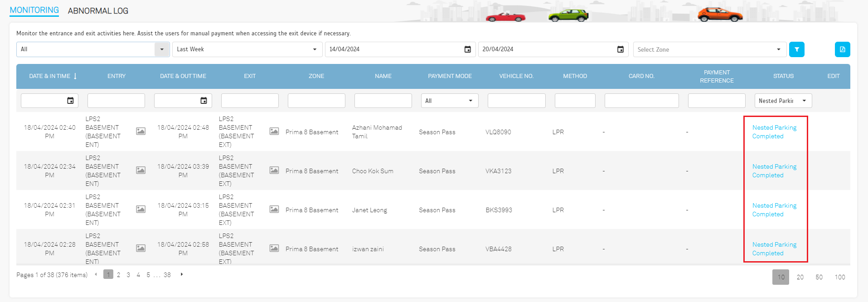868x302 pixels.
Task: Go to page 2 of results
Action: tap(118, 275)
